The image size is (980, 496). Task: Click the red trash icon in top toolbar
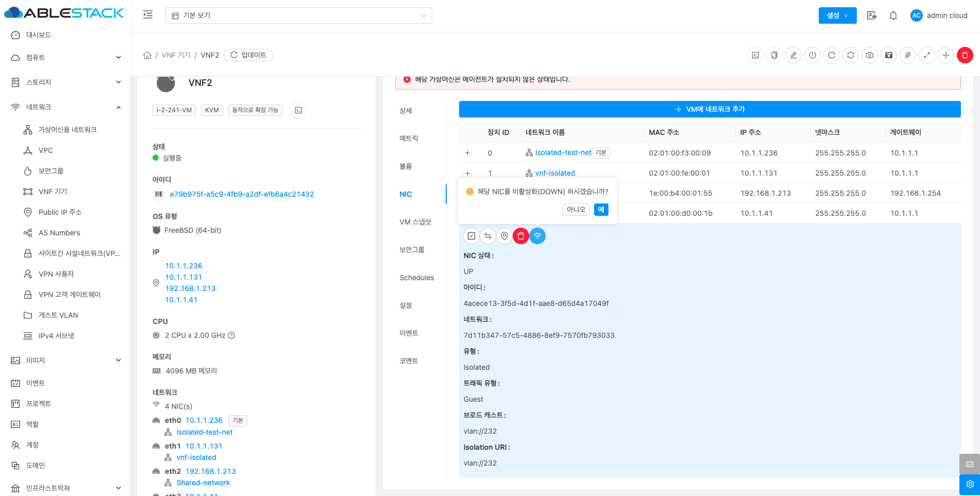point(965,55)
